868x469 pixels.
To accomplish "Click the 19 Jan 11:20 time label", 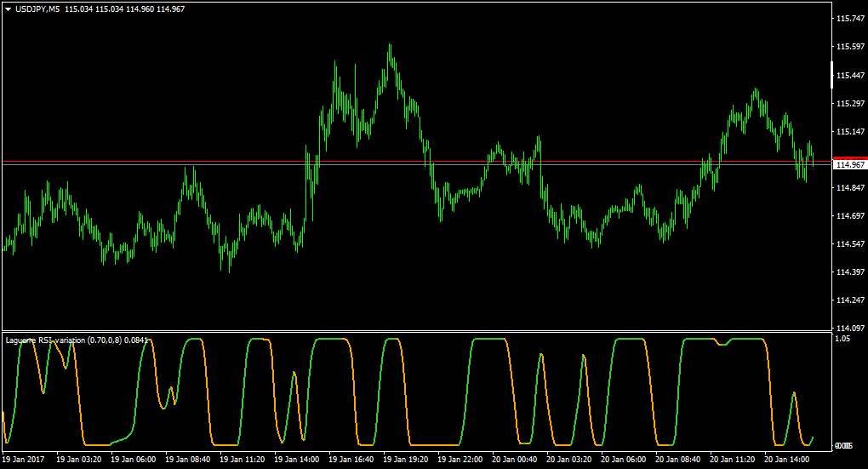I will tap(243, 459).
